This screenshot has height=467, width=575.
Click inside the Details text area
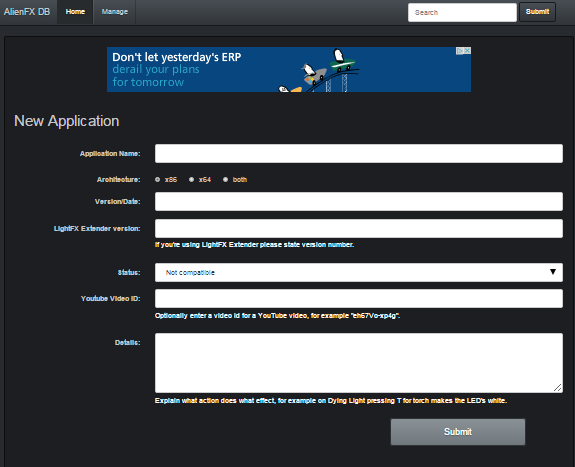click(x=359, y=363)
